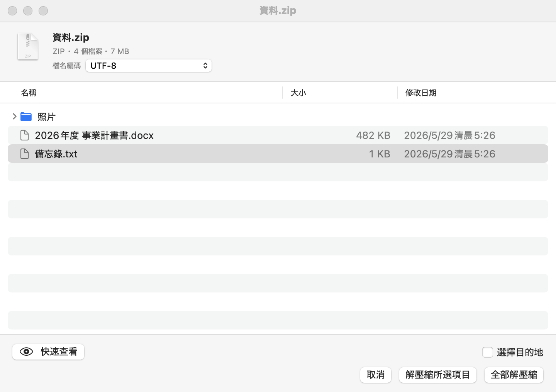
Task: Click the modified date of 事業計畫書.docx
Action: tap(449, 135)
